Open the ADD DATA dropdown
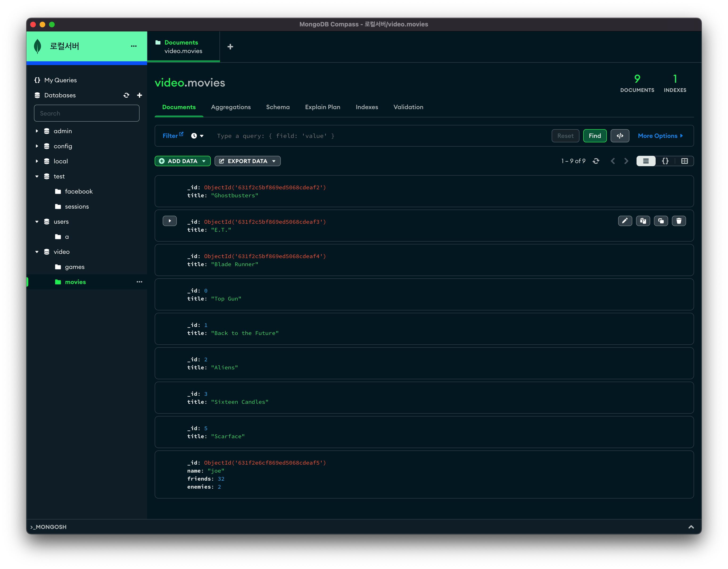 [x=182, y=161]
